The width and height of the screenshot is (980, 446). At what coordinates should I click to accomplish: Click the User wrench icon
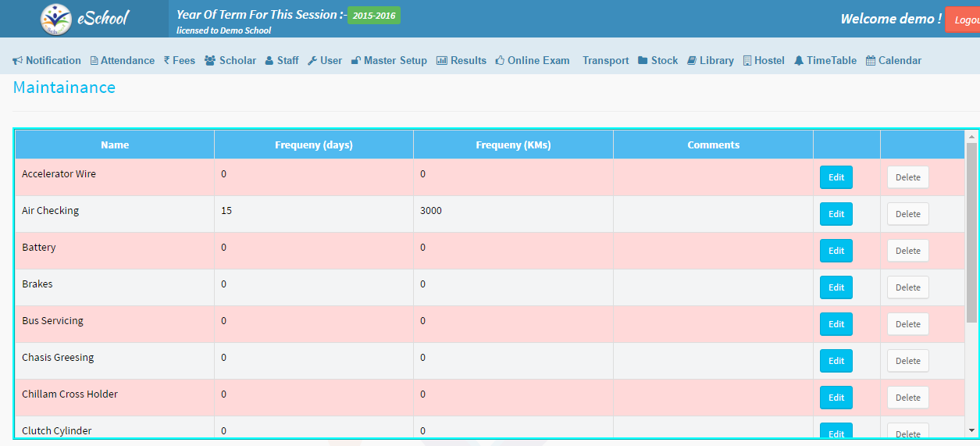pos(312,61)
